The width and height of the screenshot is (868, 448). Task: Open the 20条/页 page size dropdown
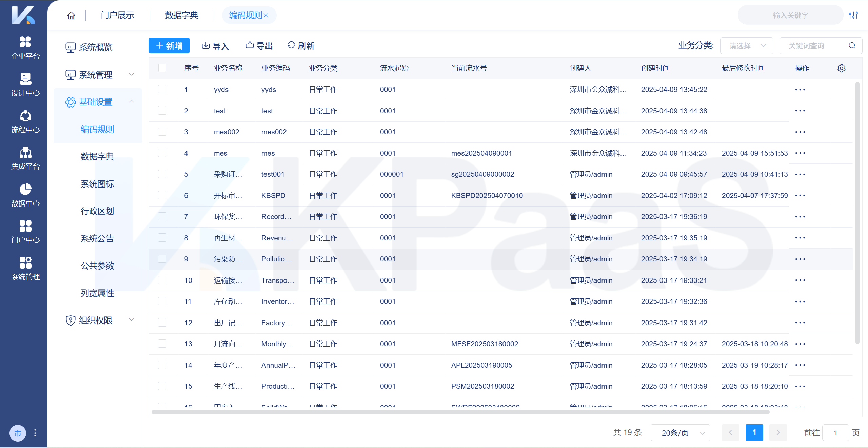tap(680, 433)
